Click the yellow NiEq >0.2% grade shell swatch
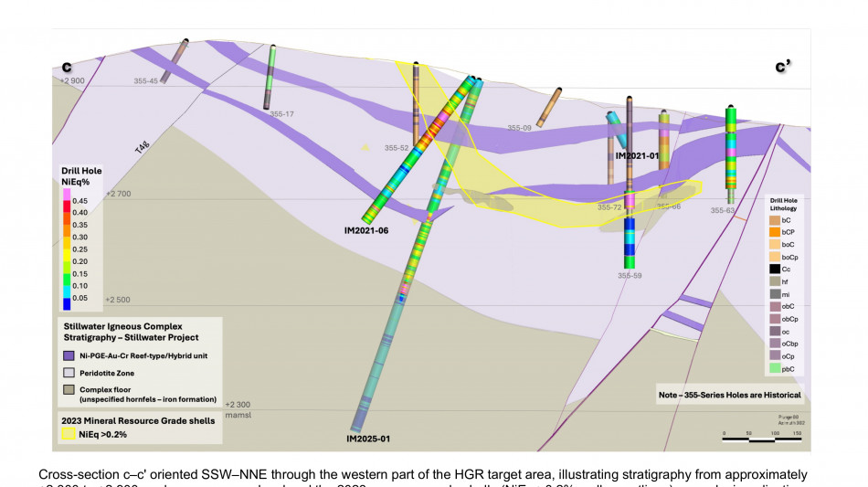 tap(69, 434)
